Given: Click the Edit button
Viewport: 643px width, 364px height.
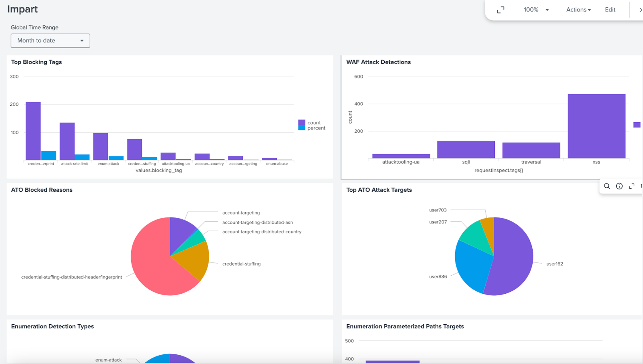Looking at the screenshot, I should [610, 10].
